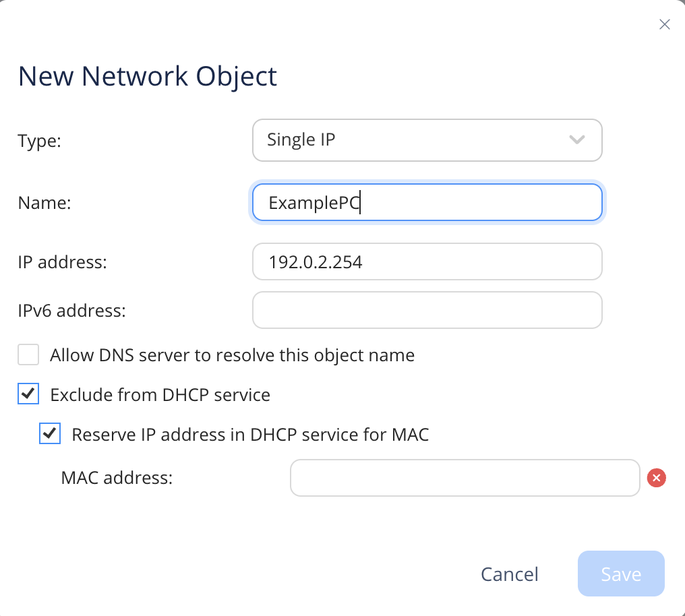Click the 'IPv6 address:' field label
The image size is (685, 616).
coord(71,311)
